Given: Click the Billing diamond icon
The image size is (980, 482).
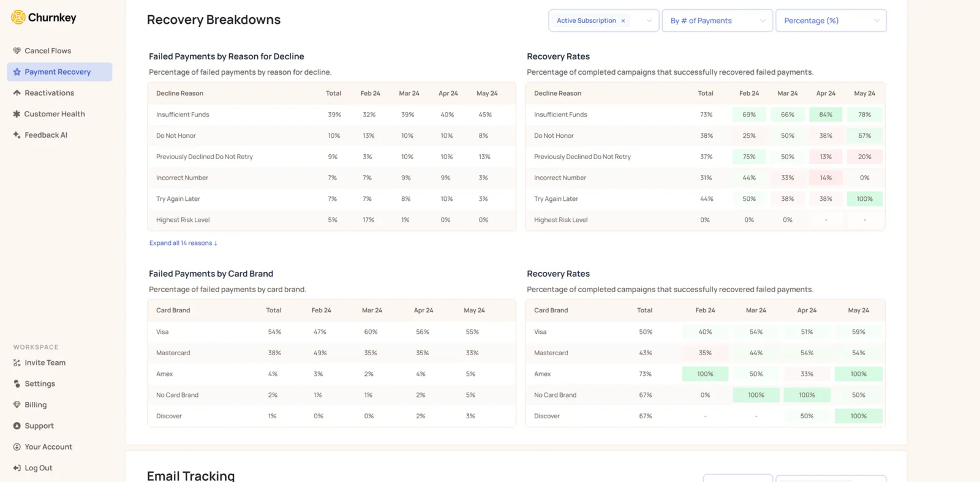Looking at the screenshot, I should pyautogui.click(x=17, y=405).
